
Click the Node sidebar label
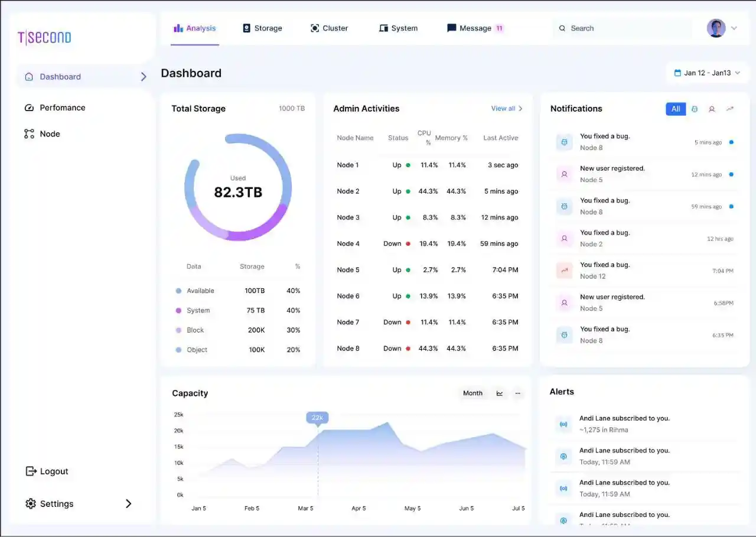click(x=50, y=134)
